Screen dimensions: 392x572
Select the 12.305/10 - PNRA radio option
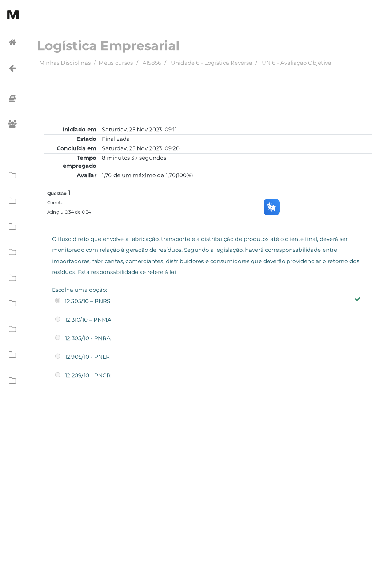[x=58, y=338]
